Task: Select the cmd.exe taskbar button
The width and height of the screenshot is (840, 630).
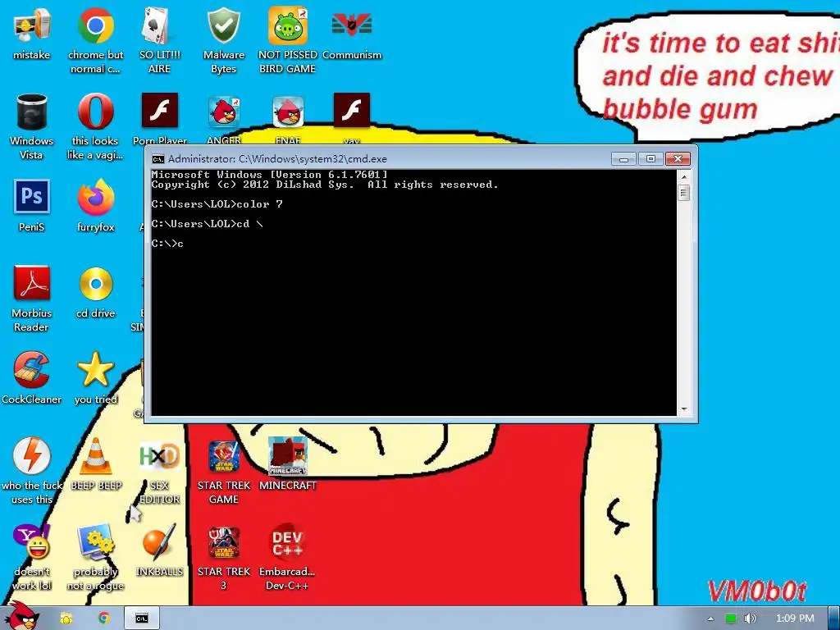Action: [x=141, y=619]
